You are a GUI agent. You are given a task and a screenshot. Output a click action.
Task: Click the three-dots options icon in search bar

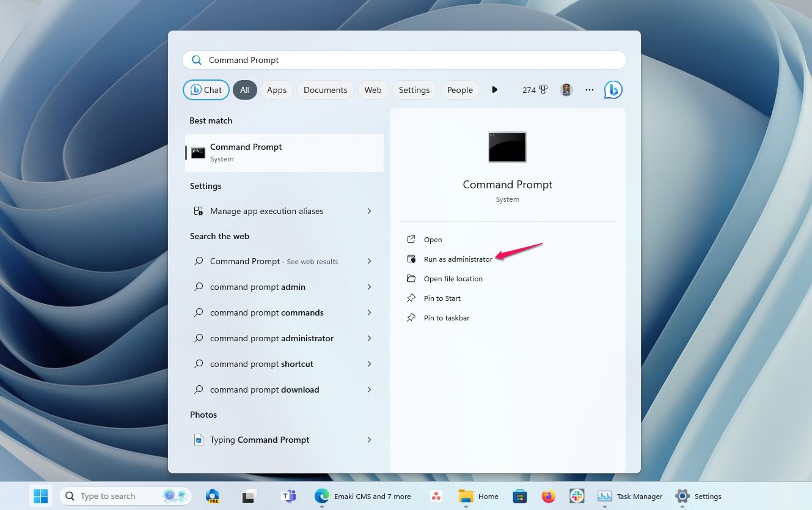tap(589, 90)
